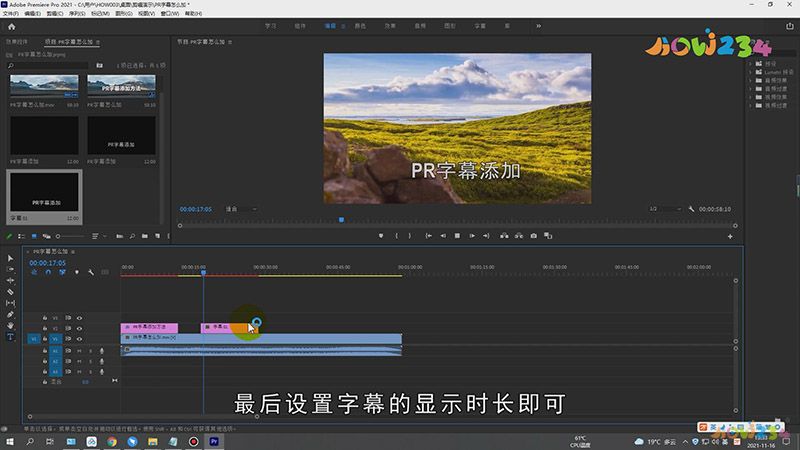This screenshot has height=450, width=800.
Task: Open the zoom level dropdown '适合'
Action: 241,209
